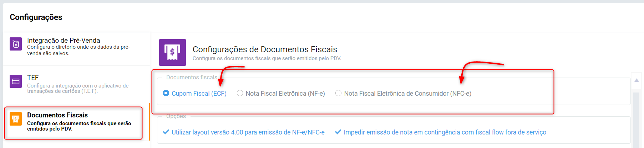Click the checkmark icon beside Impedir emissão de nota
The width and height of the screenshot is (644, 148).
coord(338,132)
